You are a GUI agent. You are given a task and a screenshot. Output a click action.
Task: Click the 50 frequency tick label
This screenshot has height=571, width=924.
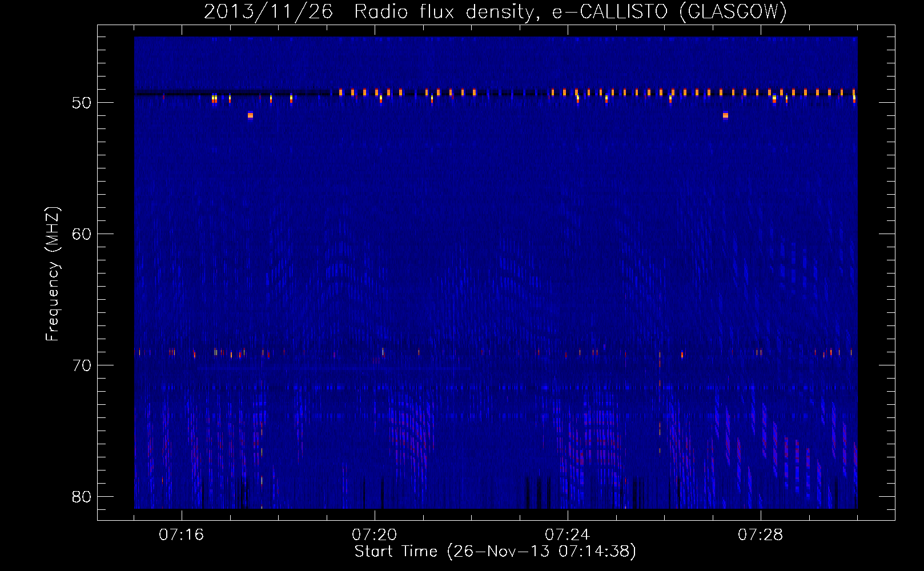pyautogui.click(x=82, y=103)
